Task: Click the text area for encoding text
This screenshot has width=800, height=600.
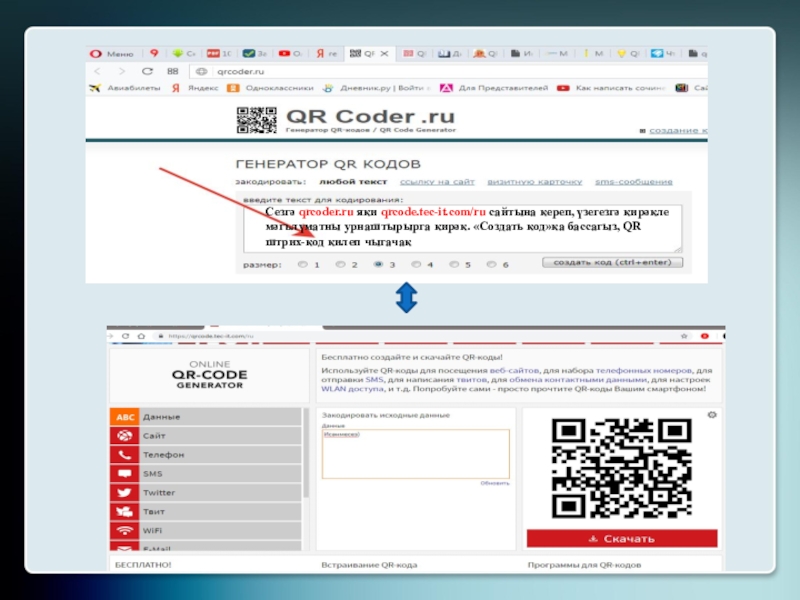Action: click(x=462, y=228)
